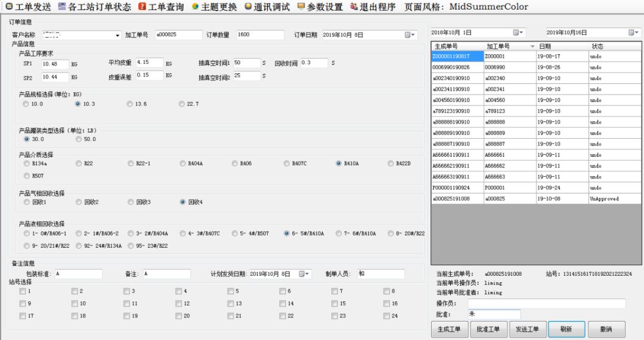644x340 pixels.
Task: Click the 工单查询 question-mark icon
Action: coord(142,7)
